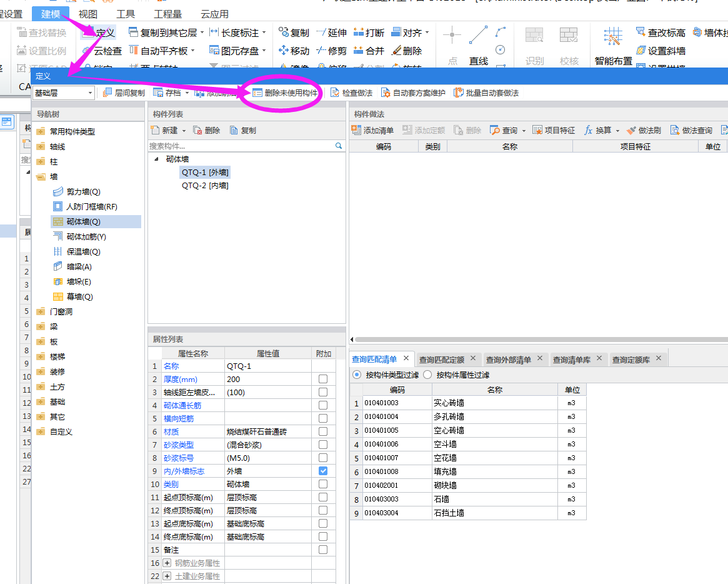Click the search magnifier in component list
Viewport: 728px width, 584px height.
point(339,146)
